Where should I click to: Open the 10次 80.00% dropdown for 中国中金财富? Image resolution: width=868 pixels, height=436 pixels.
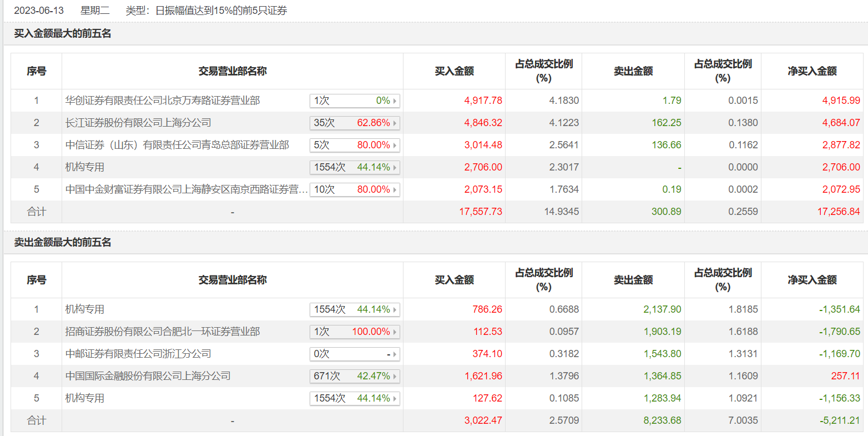354,189
